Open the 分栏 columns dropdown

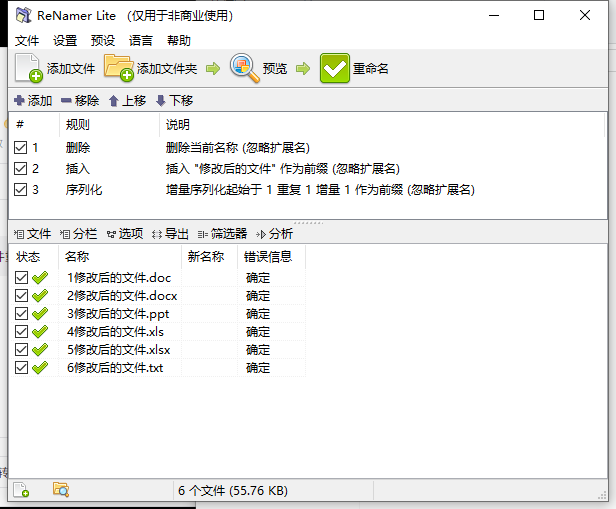tap(78, 234)
